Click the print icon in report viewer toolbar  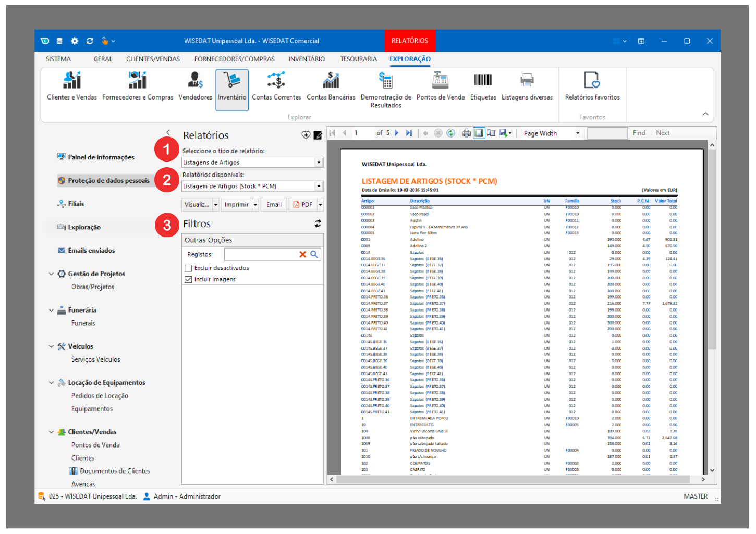pos(466,133)
